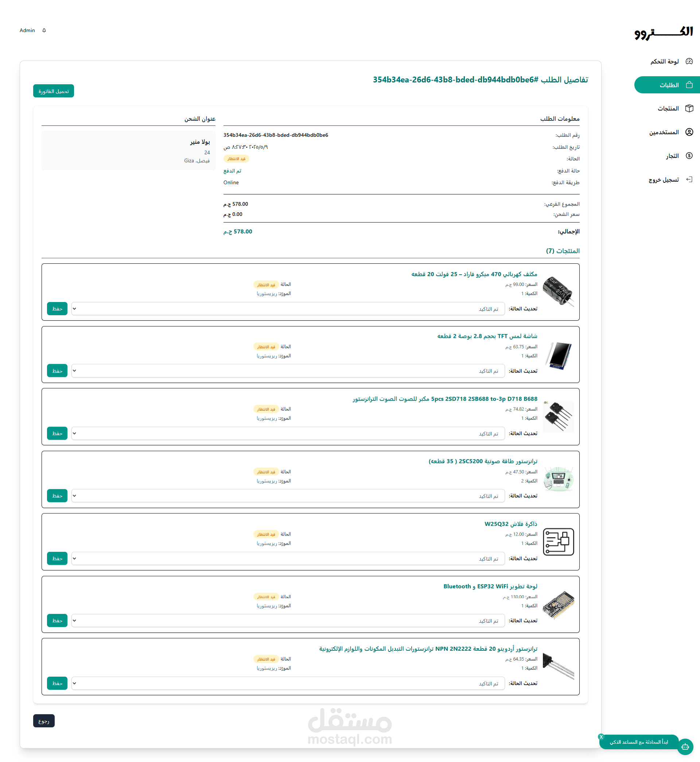Open the ESP32 WiFi board product link
This screenshot has height=762, width=700.
click(490, 586)
